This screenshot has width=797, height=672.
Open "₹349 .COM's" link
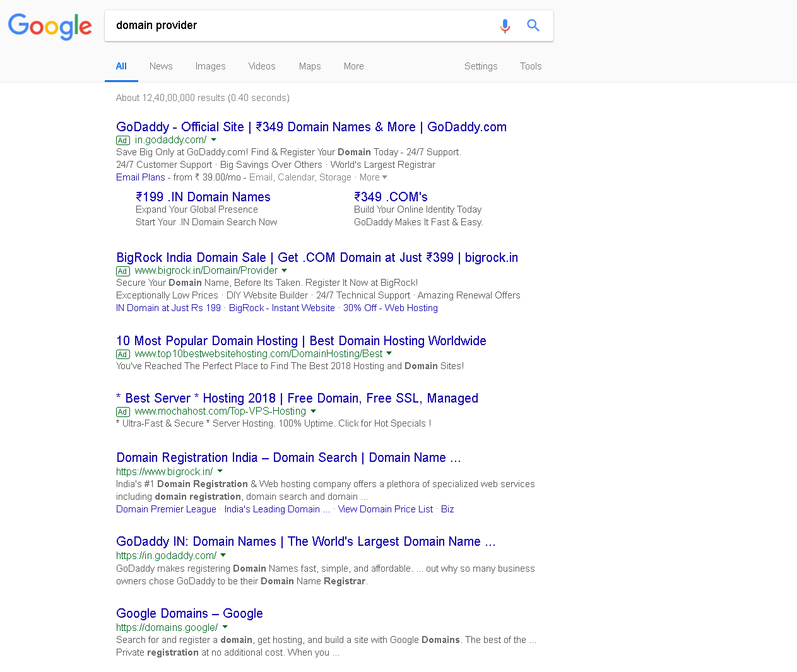point(391,197)
